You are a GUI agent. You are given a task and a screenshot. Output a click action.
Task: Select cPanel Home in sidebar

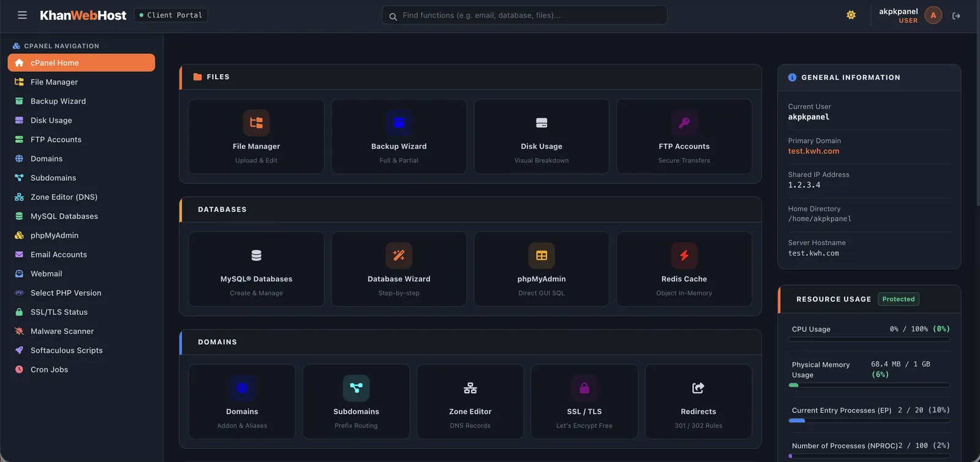point(81,62)
